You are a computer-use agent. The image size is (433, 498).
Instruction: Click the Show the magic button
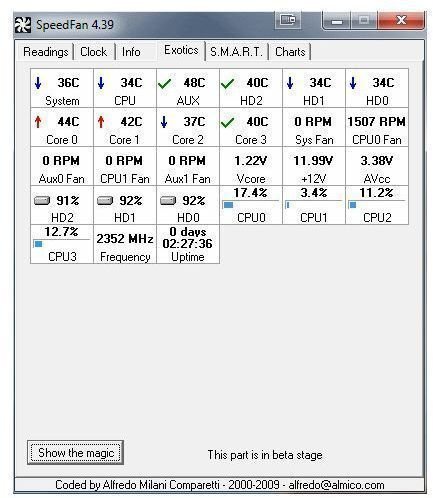(76, 453)
